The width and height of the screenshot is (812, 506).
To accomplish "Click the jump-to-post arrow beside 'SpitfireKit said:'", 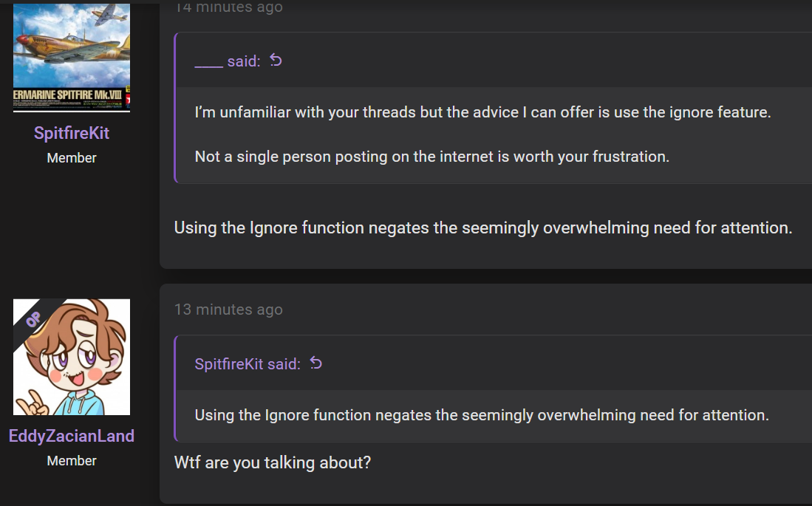I will (x=316, y=363).
